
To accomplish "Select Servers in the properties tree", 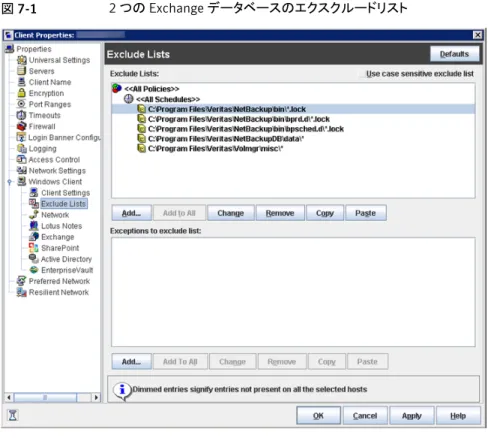I will point(41,71).
